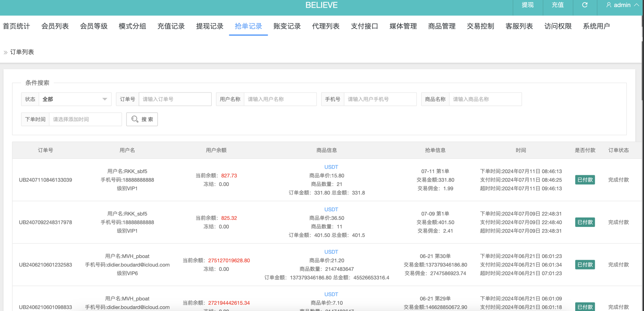Viewport: 644px width, 311px height.
Task: Click 已付款 badge for order UB2407092248317978
Action: tap(585, 222)
